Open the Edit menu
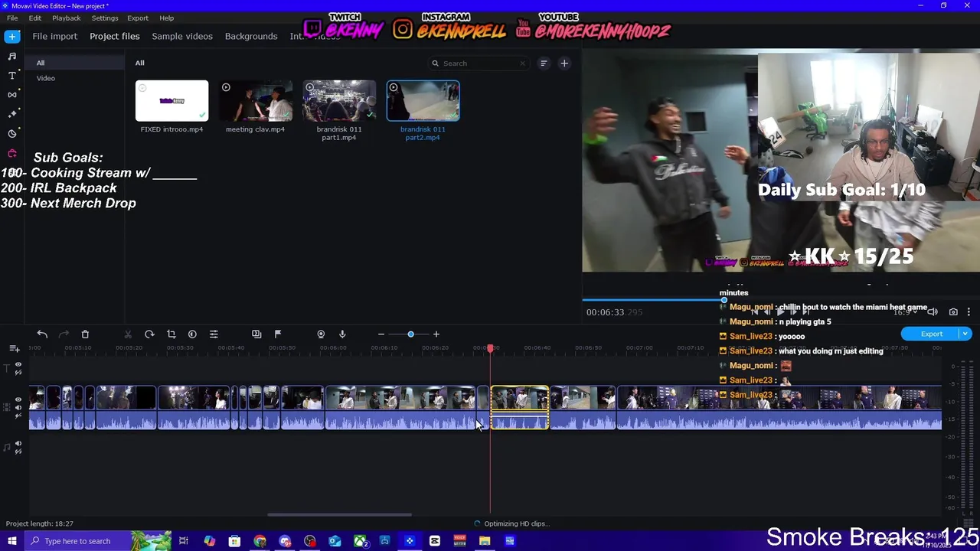 point(35,18)
